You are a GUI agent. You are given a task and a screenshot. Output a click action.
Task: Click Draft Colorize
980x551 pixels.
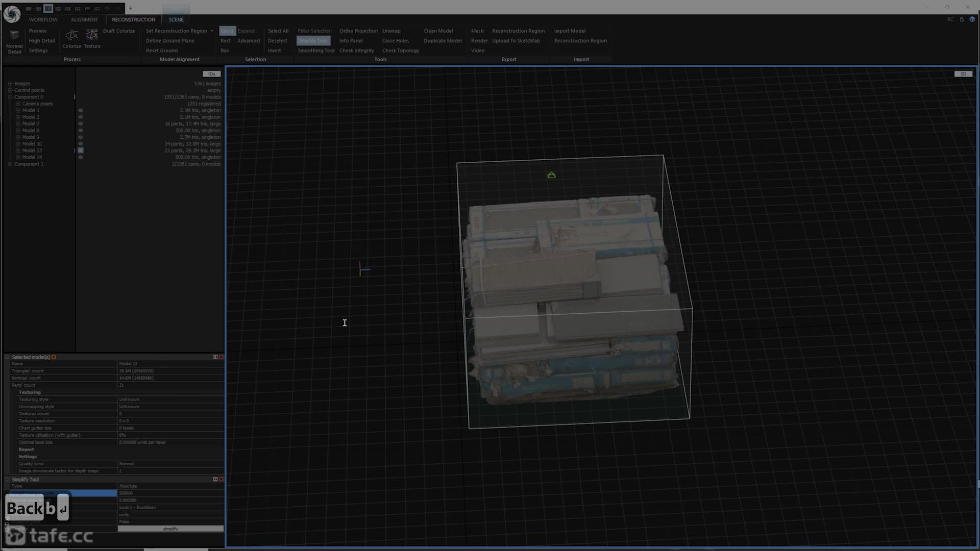pyautogui.click(x=119, y=31)
